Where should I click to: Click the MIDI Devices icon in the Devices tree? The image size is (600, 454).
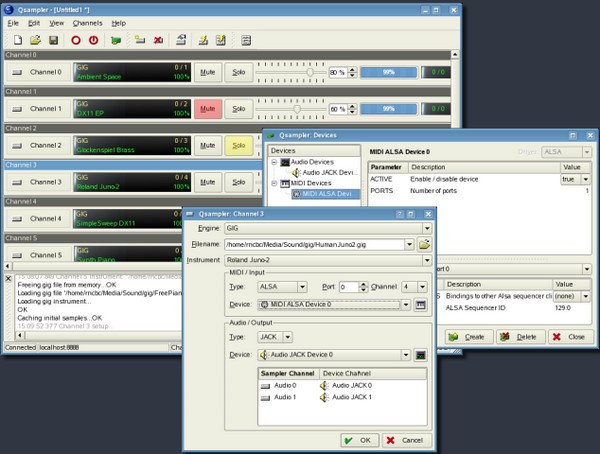(x=285, y=183)
